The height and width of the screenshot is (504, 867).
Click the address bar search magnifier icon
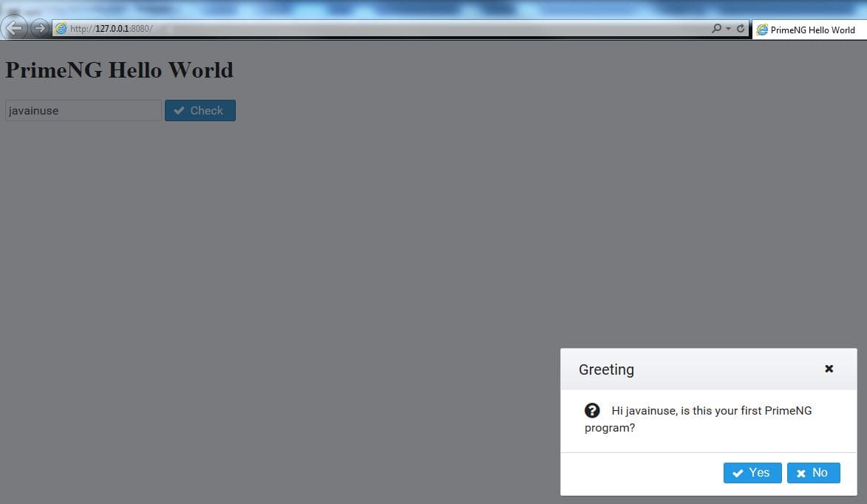tap(717, 28)
